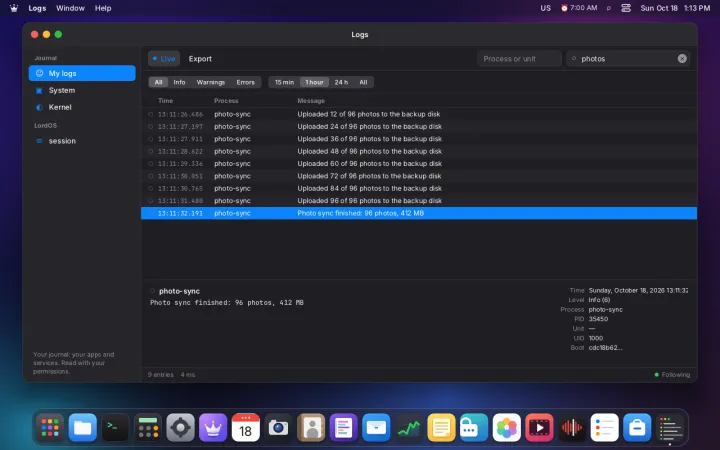Screen dimensions: 720x450
Task: Click the 13:11:26.486 timestamp
Action: pyautogui.click(x=180, y=114)
